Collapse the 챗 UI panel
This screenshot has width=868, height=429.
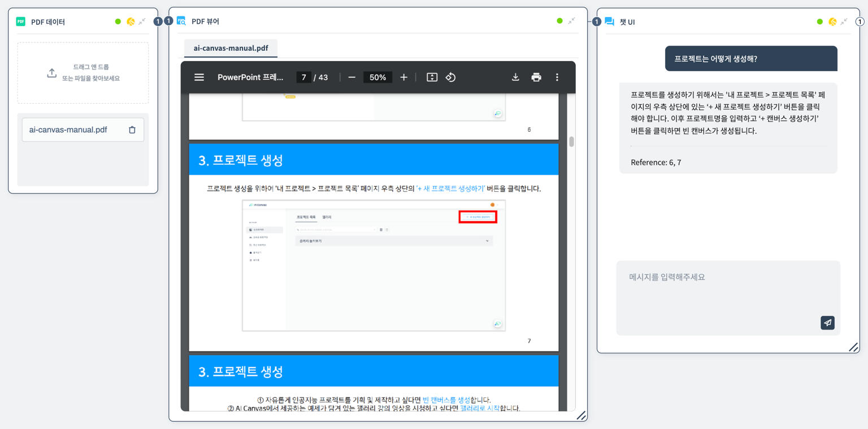(x=843, y=21)
